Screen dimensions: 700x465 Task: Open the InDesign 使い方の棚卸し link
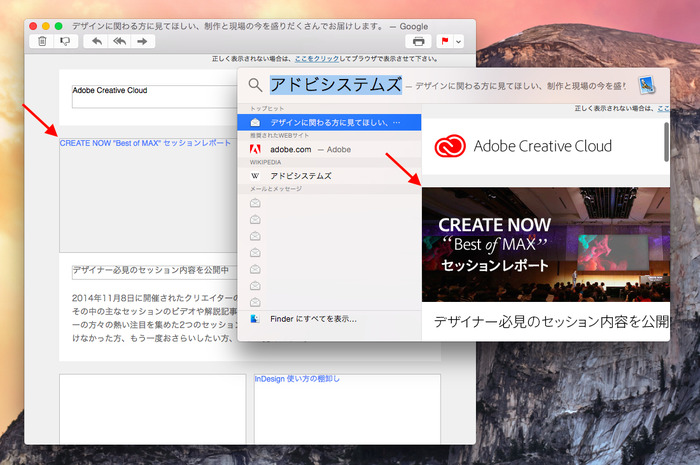297,379
